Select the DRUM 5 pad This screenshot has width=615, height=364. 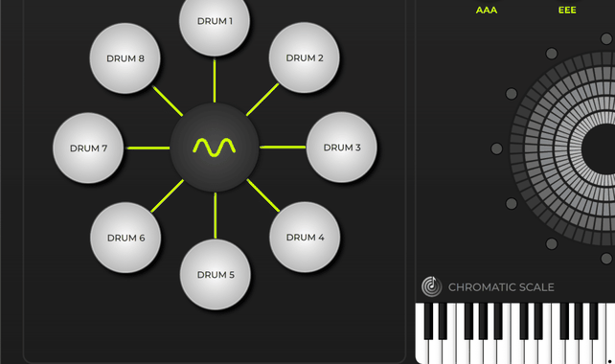[x=216, y=275]
